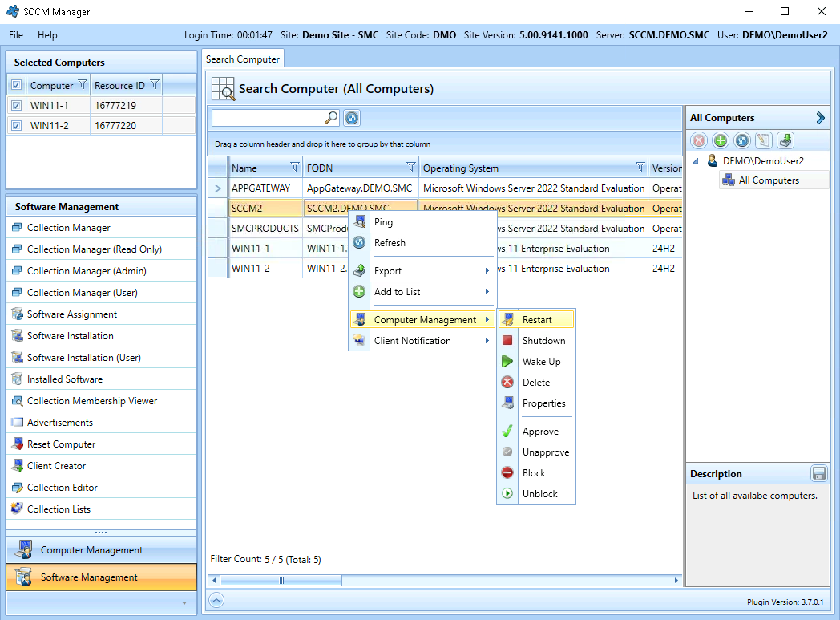840x620 pixels.
Task: Choose Restart from Computer Management submenu
Action: [536, 320]
